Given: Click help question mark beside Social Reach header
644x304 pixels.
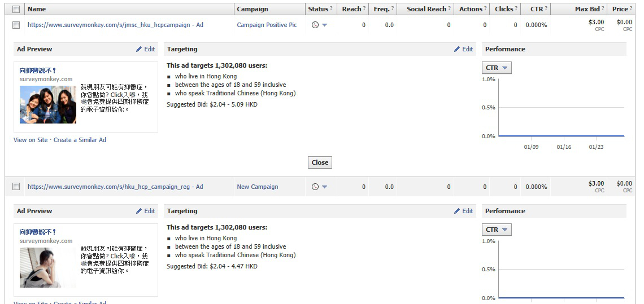Looking at the screenshot, I should click(x=450, y=9).
